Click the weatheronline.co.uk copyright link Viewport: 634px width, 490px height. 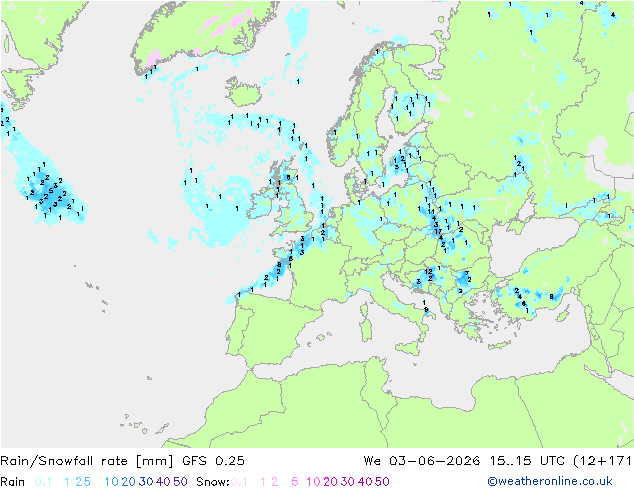coord(550,481)
